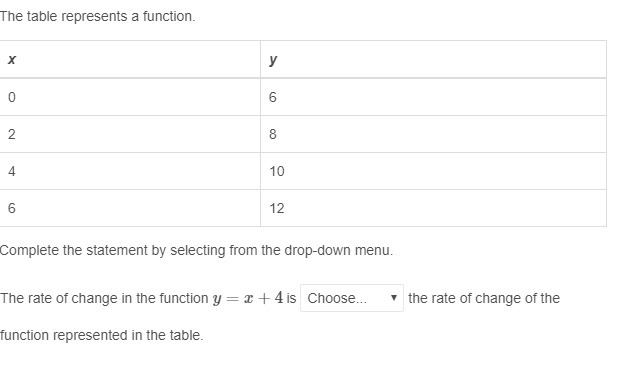Click the y value 6 in first row

(433, 97)
